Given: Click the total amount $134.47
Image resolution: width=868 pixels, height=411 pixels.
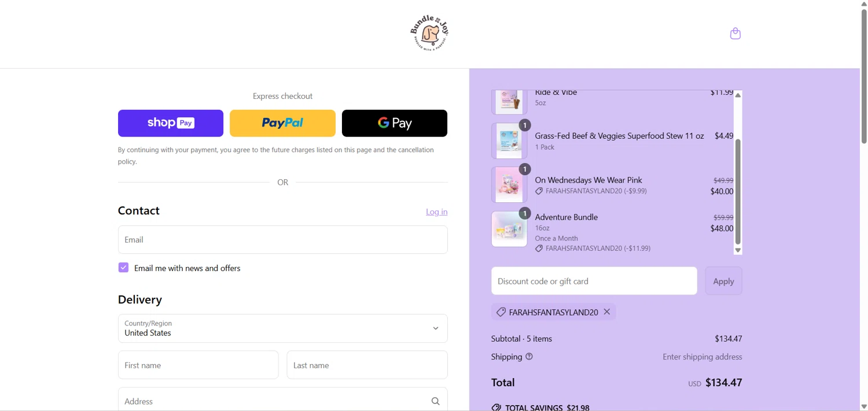Looking at the screenshot, I should point(724,382).
